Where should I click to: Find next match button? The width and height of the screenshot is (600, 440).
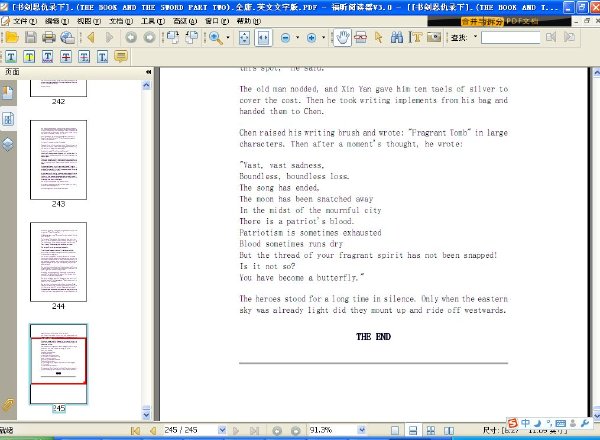click(x=569, y=37)
